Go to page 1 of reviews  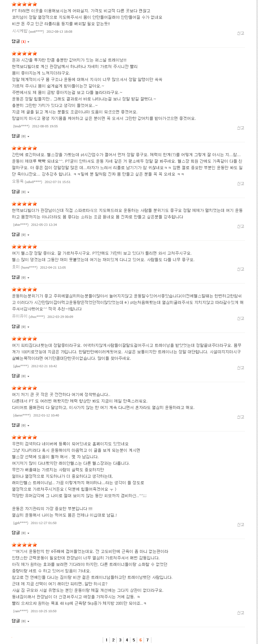107,640
